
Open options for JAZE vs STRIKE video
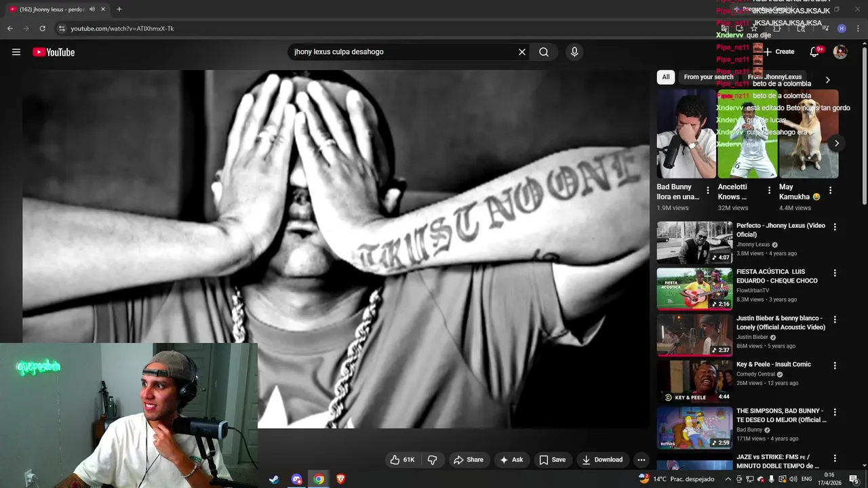[x=835, y=458]
